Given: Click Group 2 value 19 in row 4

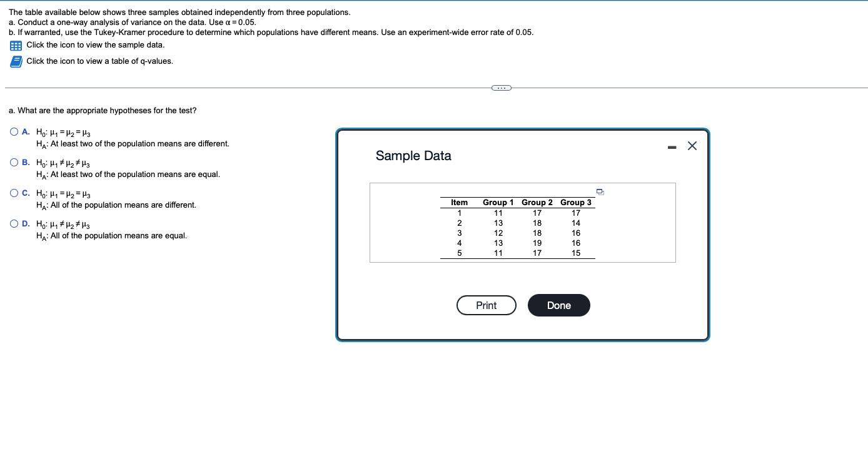Looking at the screenshot, I should (537, 243).
